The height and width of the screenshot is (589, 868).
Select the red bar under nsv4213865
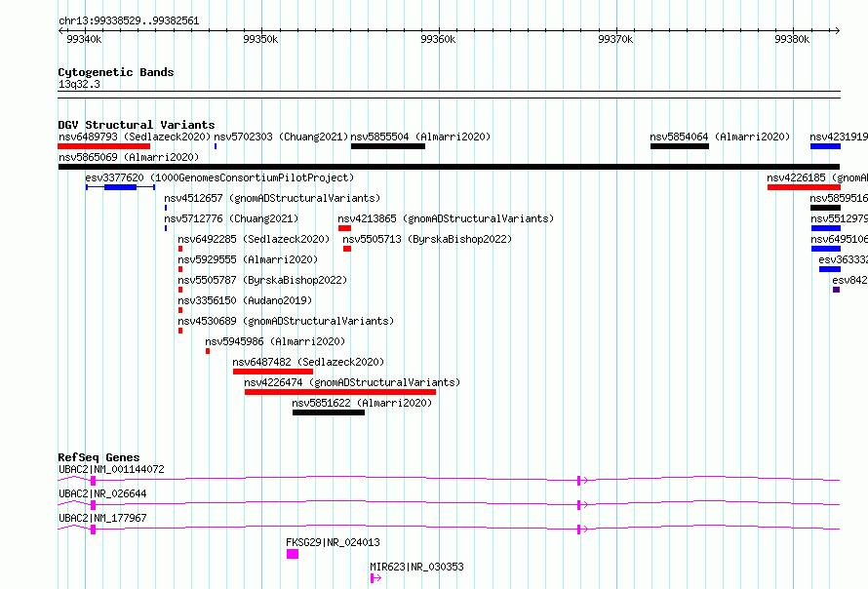(x=345, y=228)
